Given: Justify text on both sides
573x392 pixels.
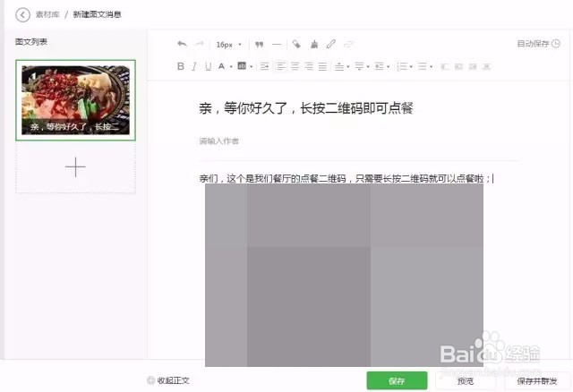Looking at the screenshot, I should [322, 66].
